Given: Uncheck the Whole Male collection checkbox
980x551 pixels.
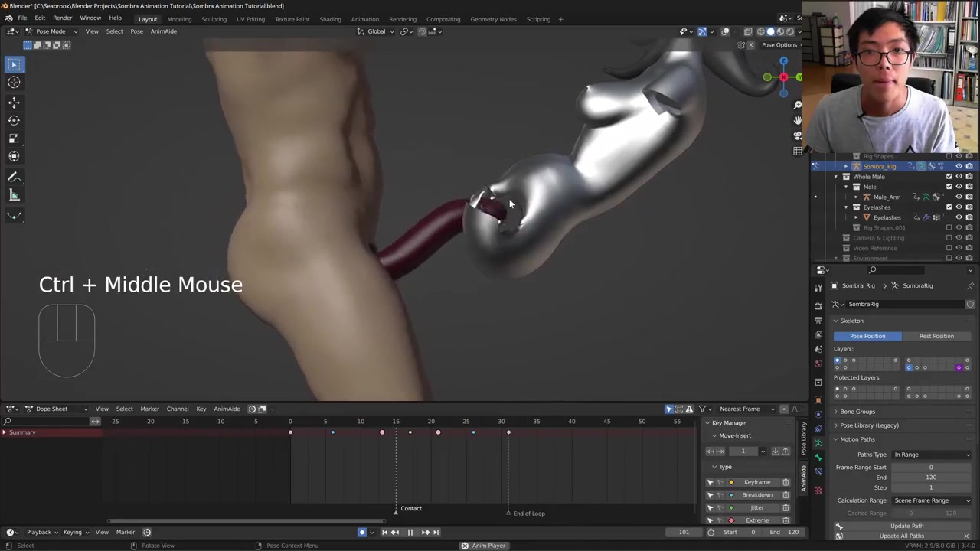Looking at the screenshot, I should (949, 177).
